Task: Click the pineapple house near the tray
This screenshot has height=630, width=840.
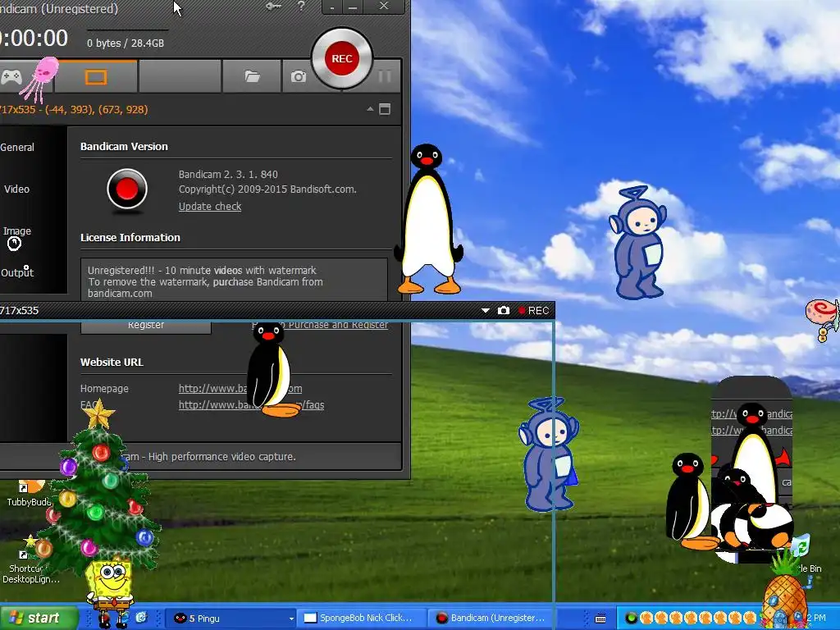Action: coord(785,592)
